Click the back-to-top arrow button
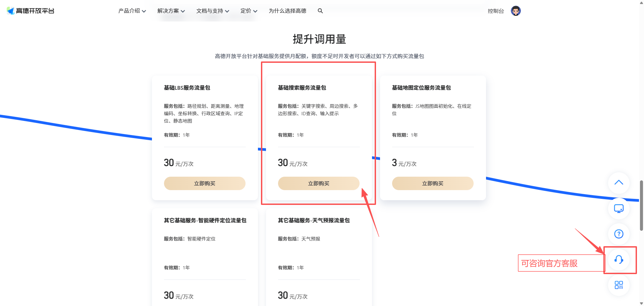644x306 pixels. pyautogui.click(x=619, y=183)
